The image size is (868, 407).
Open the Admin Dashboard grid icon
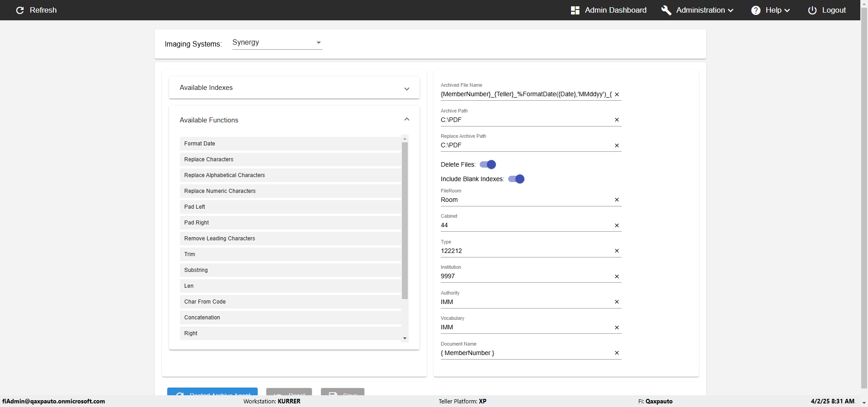tap(575, 10)
